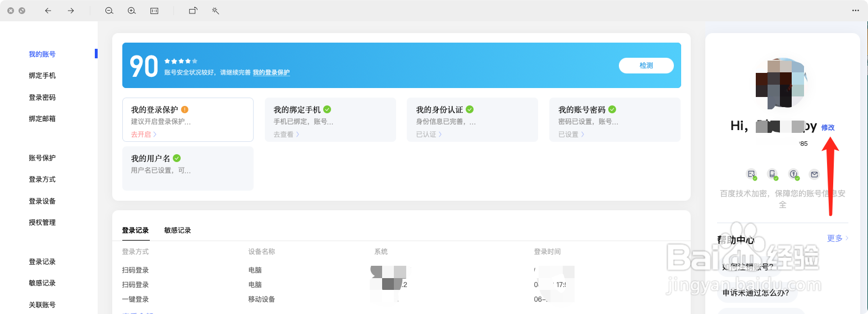Go back with the left arrow

click(48, 11)
